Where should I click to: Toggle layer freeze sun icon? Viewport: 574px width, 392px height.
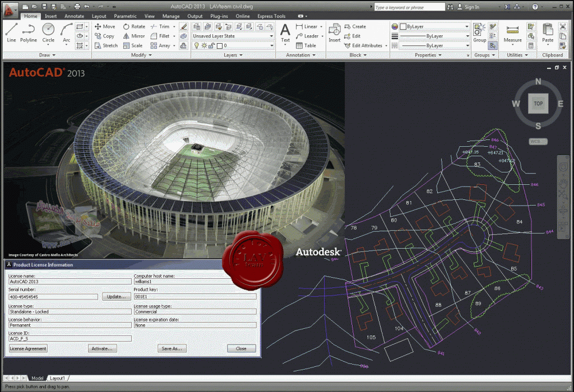[x=203, y=46]
